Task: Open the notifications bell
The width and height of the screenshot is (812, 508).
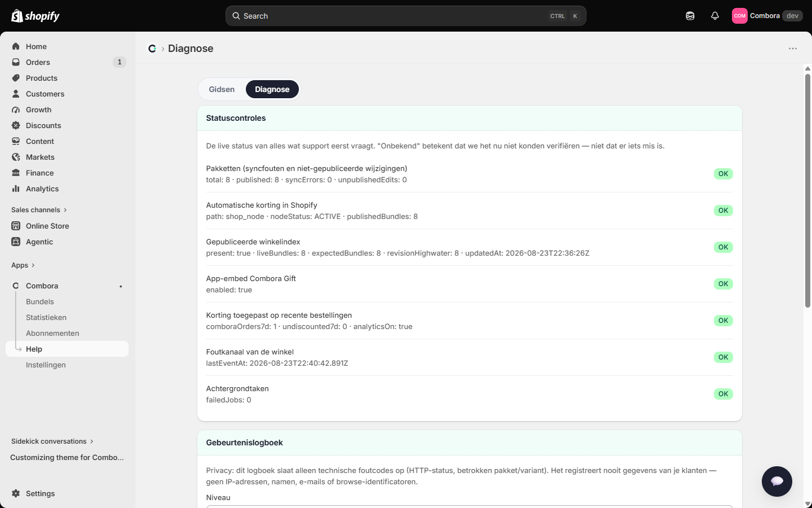Action: (x=715, y=16)
